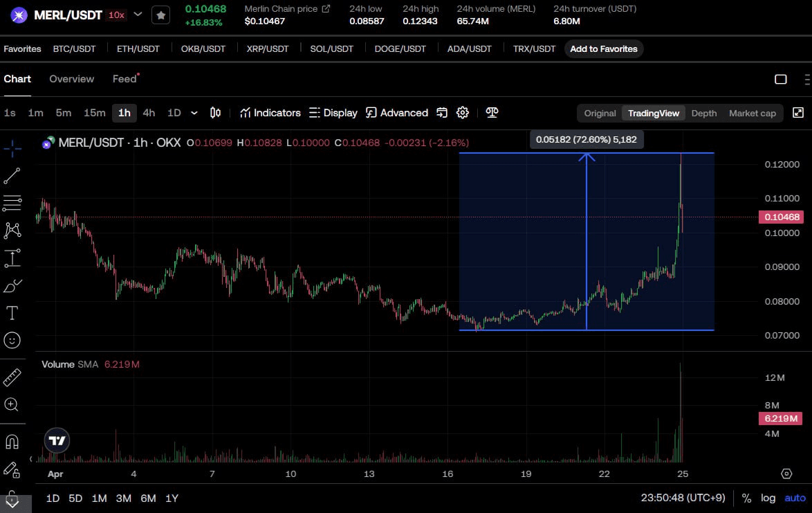
Task: Select the 15m timeframe
Action: 95,113
